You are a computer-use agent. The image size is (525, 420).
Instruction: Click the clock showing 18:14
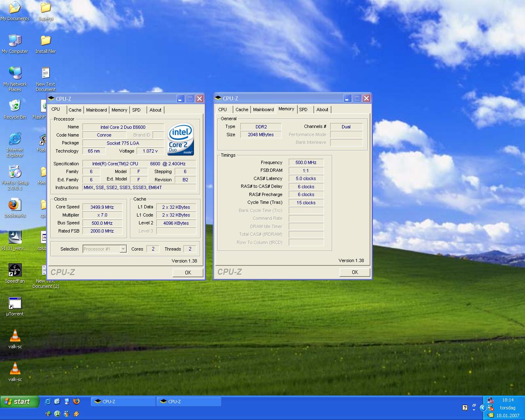508,400
